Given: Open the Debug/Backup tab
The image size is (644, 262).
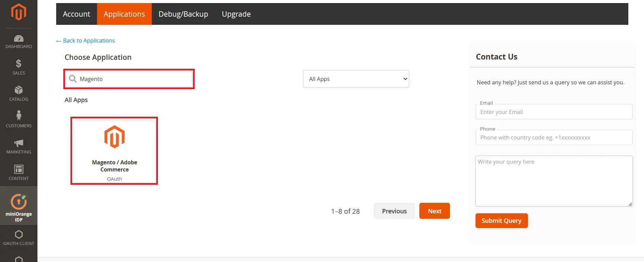Looking at the screenshot, I should [x=183, y=14].
